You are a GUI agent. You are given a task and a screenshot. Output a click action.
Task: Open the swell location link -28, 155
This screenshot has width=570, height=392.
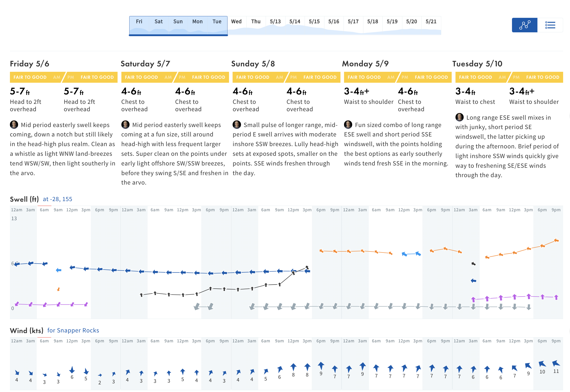[58, 199]
